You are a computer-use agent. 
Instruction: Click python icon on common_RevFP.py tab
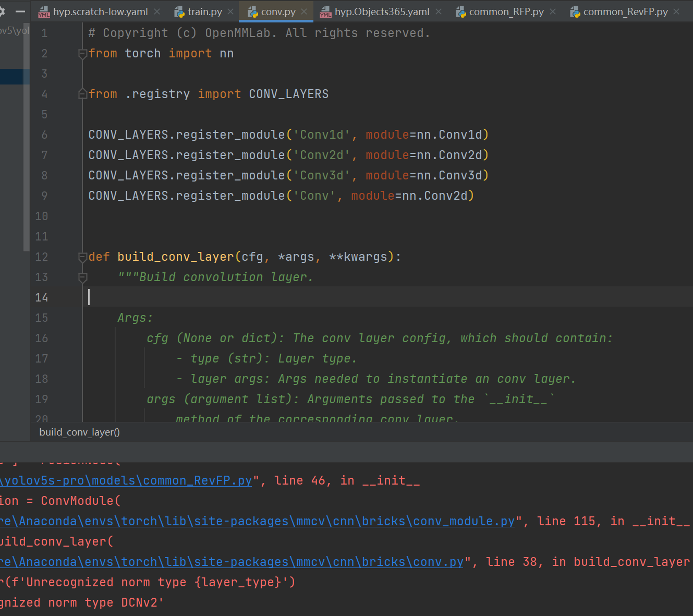575,11
